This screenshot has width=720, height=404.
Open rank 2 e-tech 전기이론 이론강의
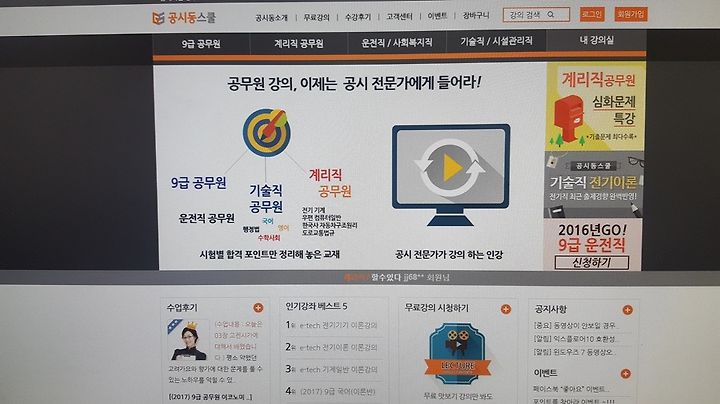click(332, 348)
